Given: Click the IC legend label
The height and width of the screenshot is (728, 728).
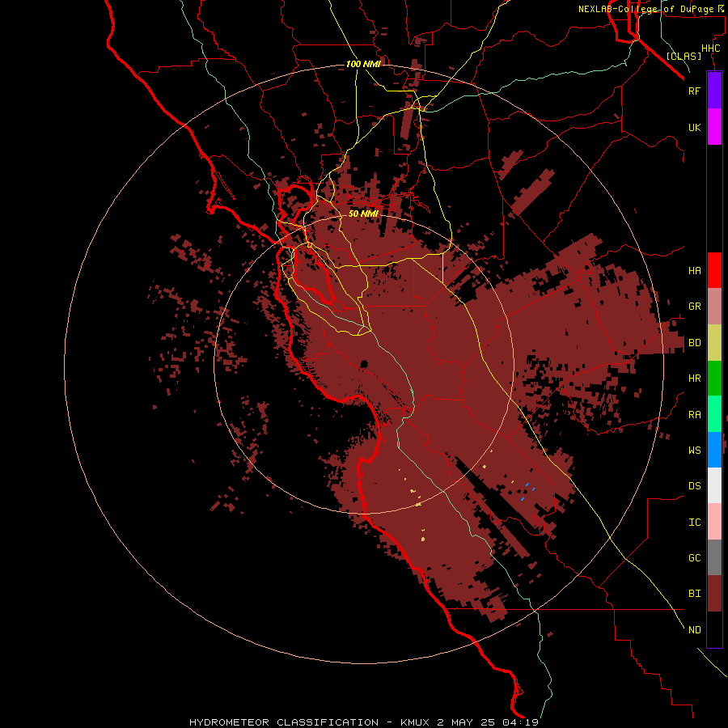Looking at the screenshot, I should pyautogui.click(x=694, y=523).
